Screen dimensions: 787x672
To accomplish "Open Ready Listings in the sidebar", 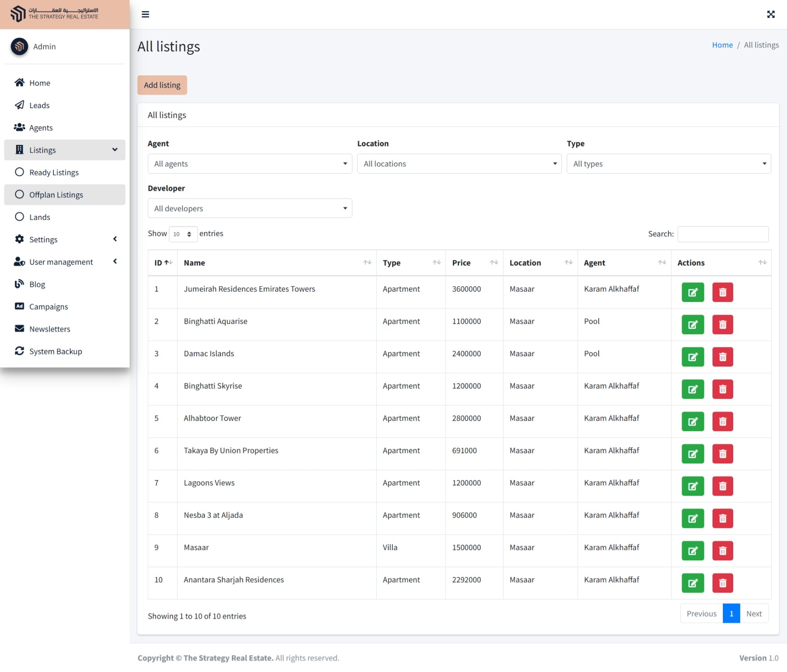I will coord(54,173).
